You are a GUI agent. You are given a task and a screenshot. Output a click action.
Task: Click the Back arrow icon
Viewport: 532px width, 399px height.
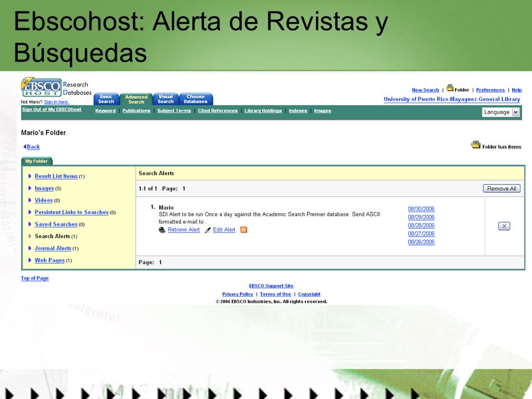click(25, 146)
